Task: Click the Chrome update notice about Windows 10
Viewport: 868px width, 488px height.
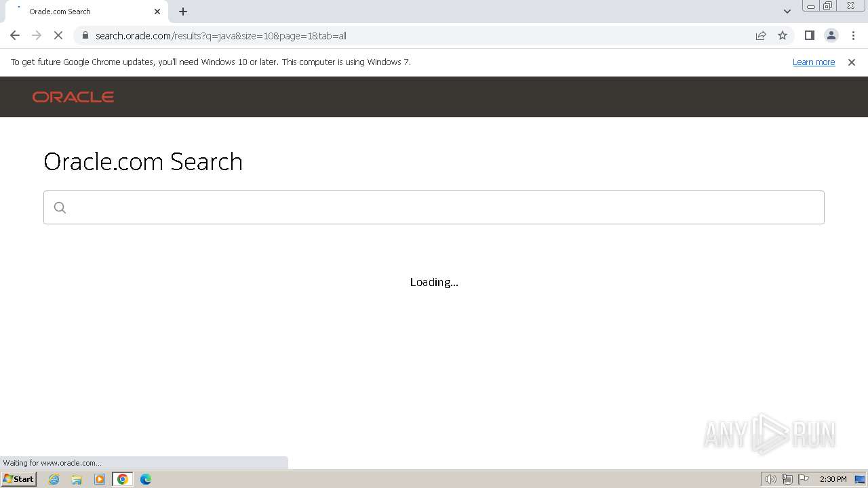Action: 211,62
